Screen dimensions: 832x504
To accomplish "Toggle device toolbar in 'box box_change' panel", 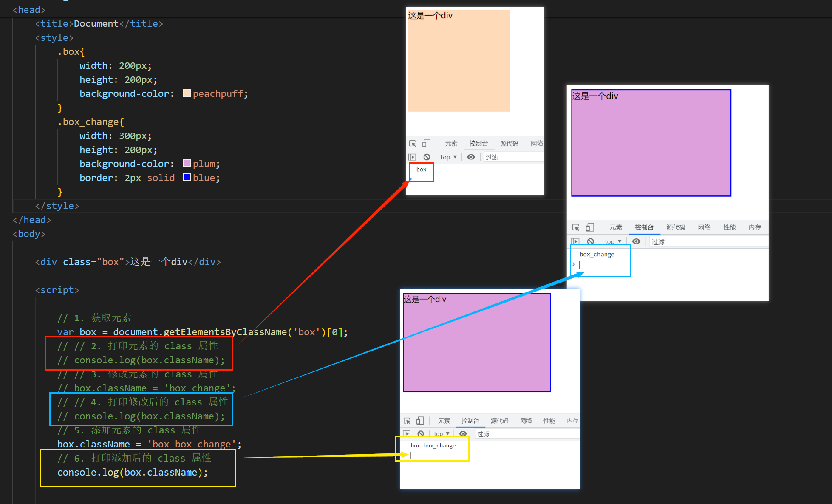I will [x=420, y=421].
